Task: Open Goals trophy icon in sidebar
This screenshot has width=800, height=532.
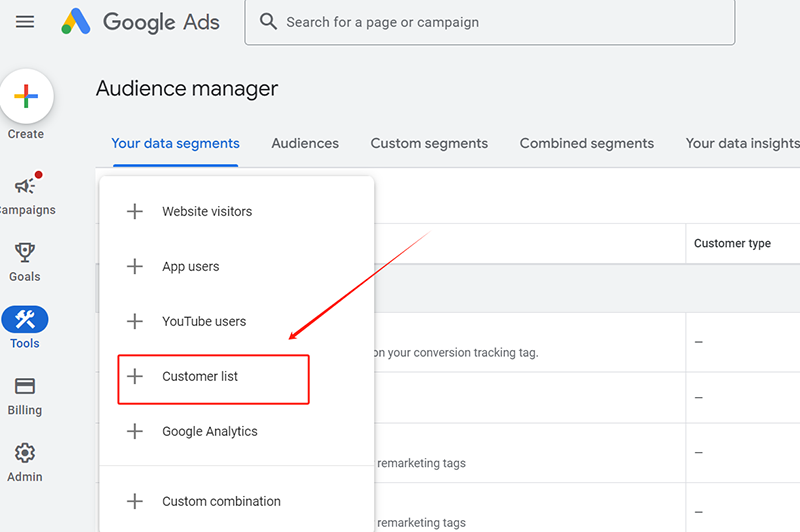Action: click(x=25, y=253)
